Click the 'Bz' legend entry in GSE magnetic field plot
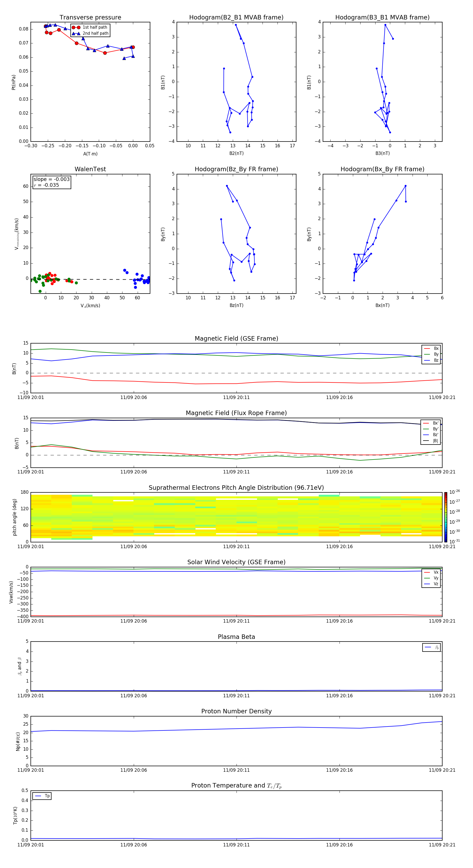Screen dimensions: 473x868 tap(431, 360)
